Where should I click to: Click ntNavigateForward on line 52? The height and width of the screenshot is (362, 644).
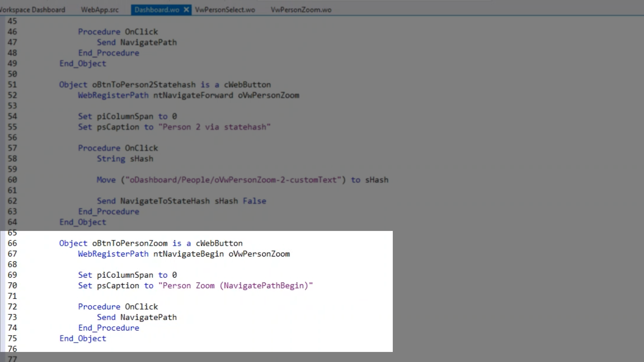point(193,96)
